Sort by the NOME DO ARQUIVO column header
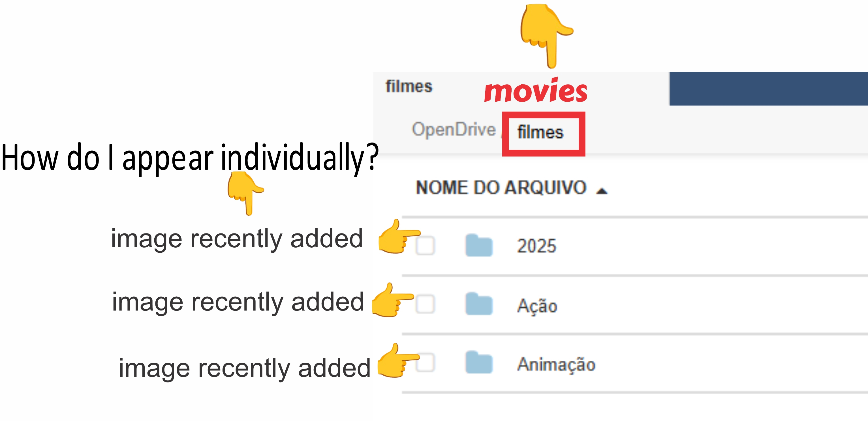 501,188
